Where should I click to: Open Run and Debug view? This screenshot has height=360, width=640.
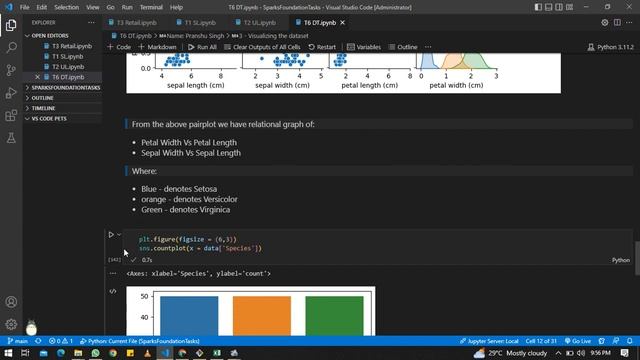pyautogui.click(x=11, y=93)
